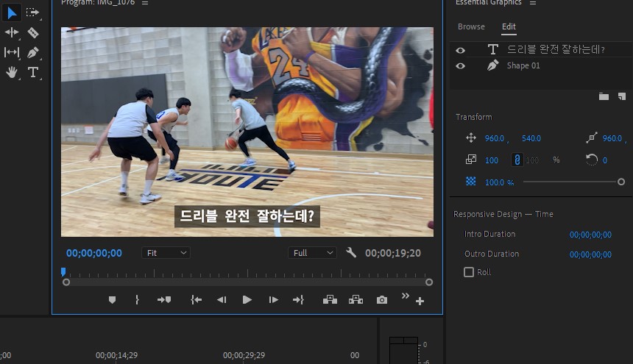Enable the Roll checkbox
Viewport: 633px width, 364px height.
(x=469, y=272)
